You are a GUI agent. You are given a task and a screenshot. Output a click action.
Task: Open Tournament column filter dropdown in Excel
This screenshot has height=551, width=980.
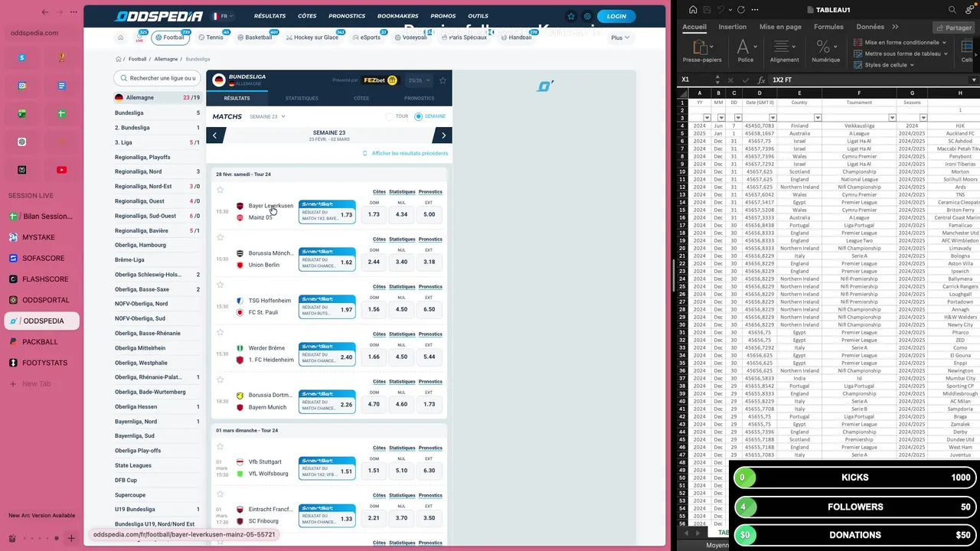(892, 118)
